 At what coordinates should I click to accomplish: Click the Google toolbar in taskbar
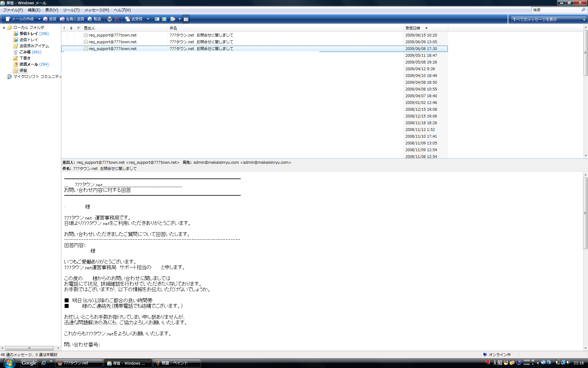29,363
